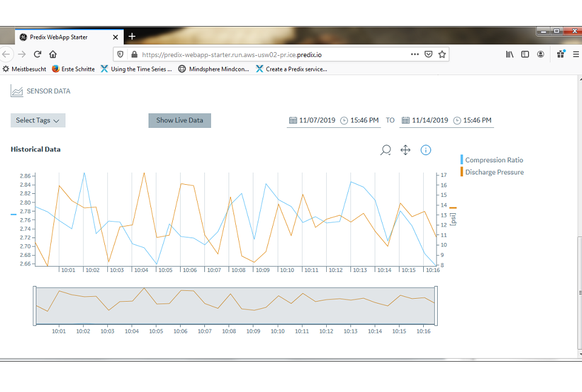Viewport: 582px width, 392px height.
Task: Open the Firefox hamburger menu
Action: click(x=576, y=55)
